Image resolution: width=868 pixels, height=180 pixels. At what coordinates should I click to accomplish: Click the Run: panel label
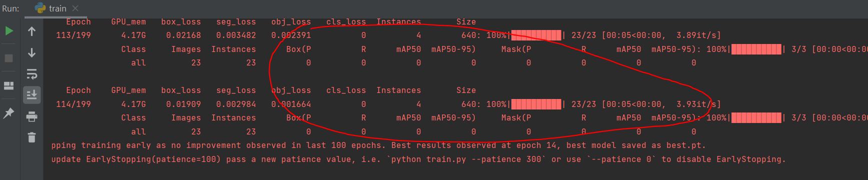[11, 8]
